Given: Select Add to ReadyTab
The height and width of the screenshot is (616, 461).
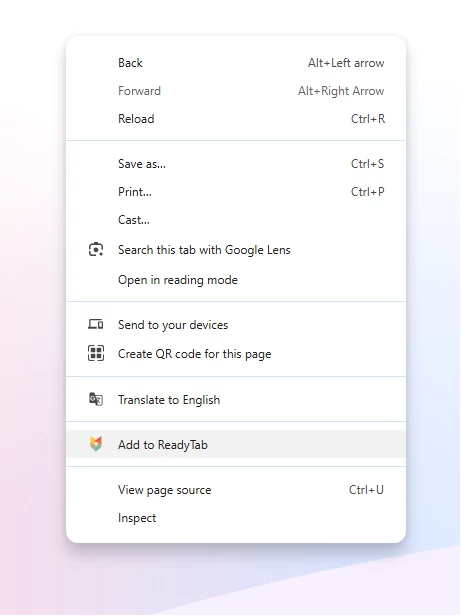Looking at the screenshot, I should [x=236, y=444].
